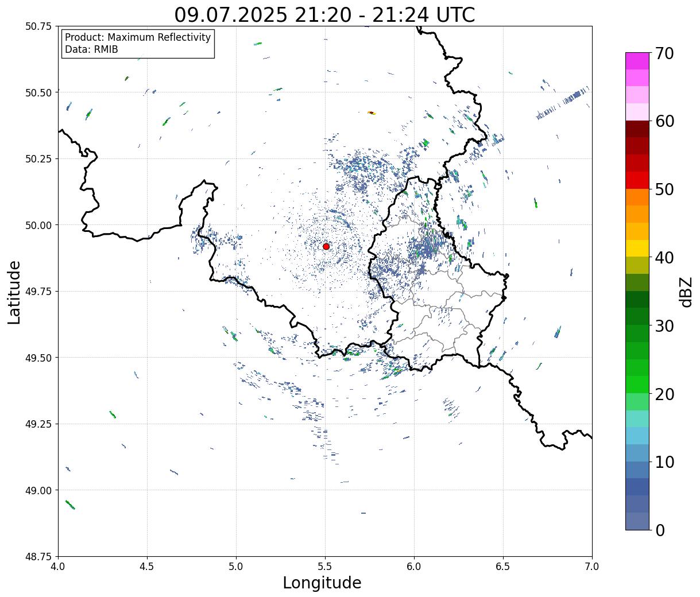This screenshot has width=700, height=597.
Task: Click the bright green swatch just above 20 dBZ
Action: (x=637, y=385)
